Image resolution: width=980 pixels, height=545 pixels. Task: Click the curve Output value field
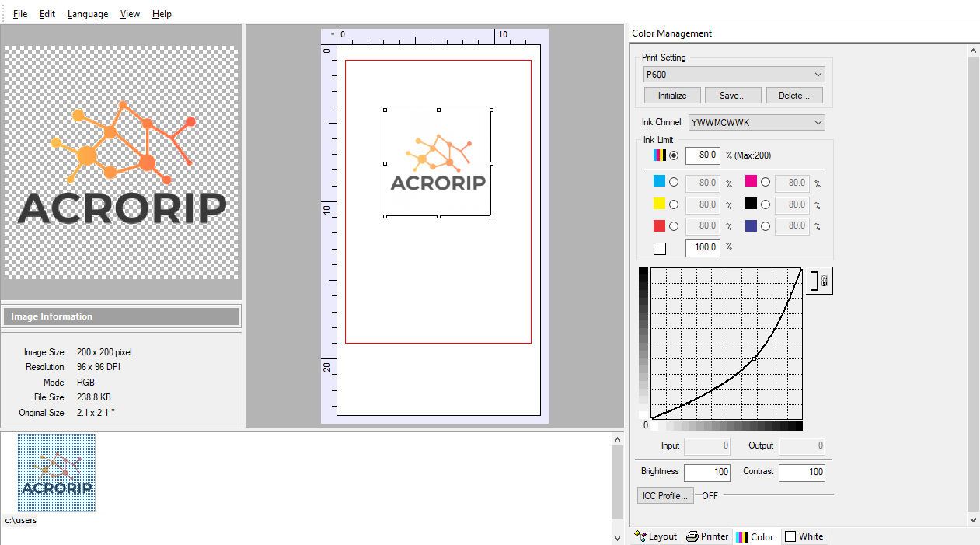pyautogui.click(x=802, y=446)
